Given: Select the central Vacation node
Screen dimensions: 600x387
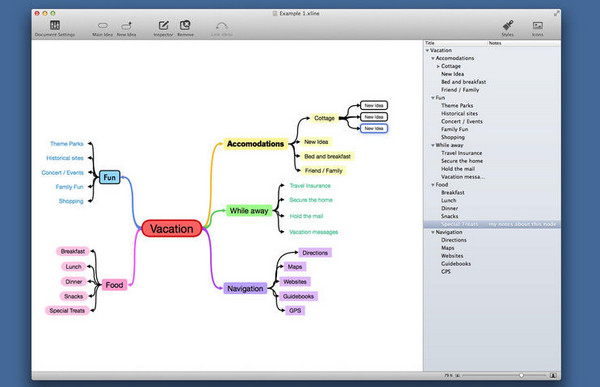Looking at the screenshot, I should point(171,229).
